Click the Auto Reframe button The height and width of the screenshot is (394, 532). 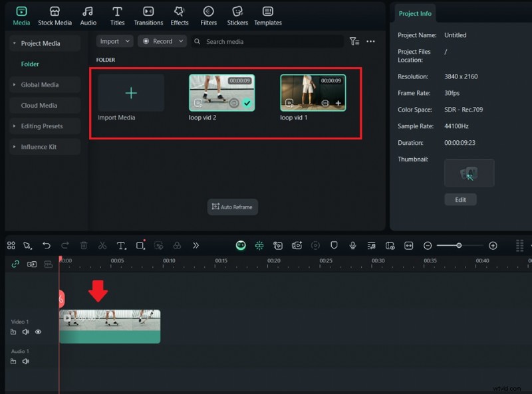coord(232,207)
